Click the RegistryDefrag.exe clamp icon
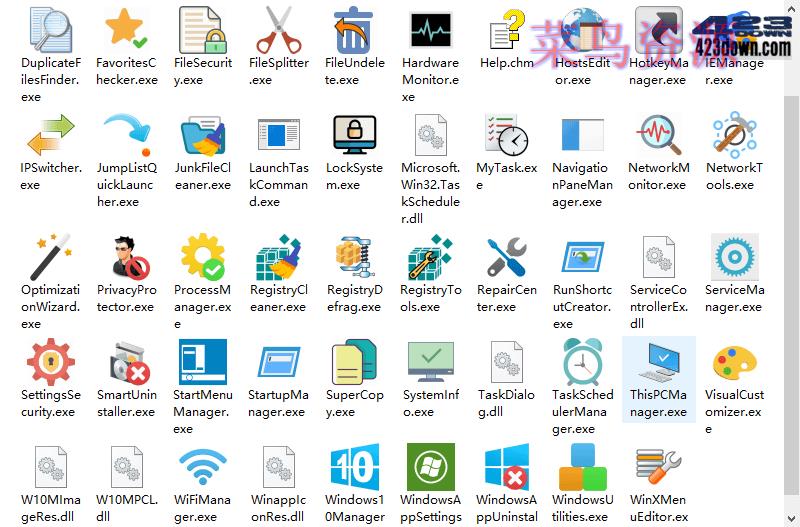The height and width of the screenshot is (527, 800). pos(354,257)
